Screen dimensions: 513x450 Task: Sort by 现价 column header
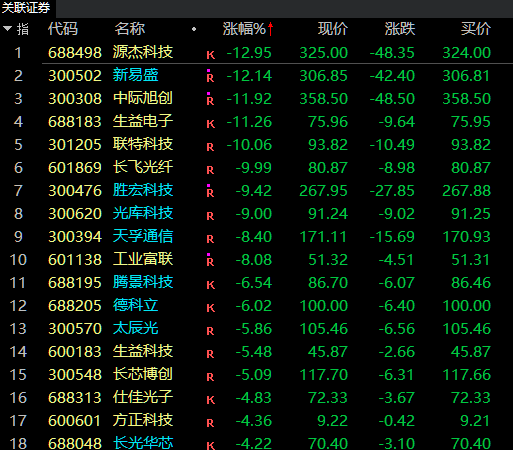[x=333, y=29]
